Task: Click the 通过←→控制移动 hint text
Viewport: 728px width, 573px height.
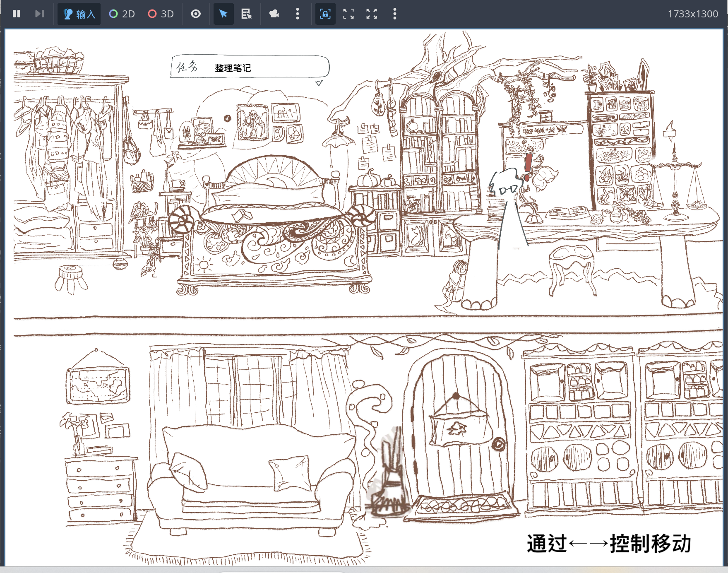Action: click(608, 544)
